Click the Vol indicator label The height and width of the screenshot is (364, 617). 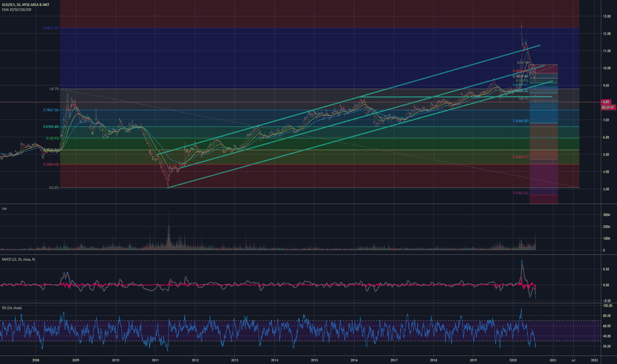click(x=5, y=208)
